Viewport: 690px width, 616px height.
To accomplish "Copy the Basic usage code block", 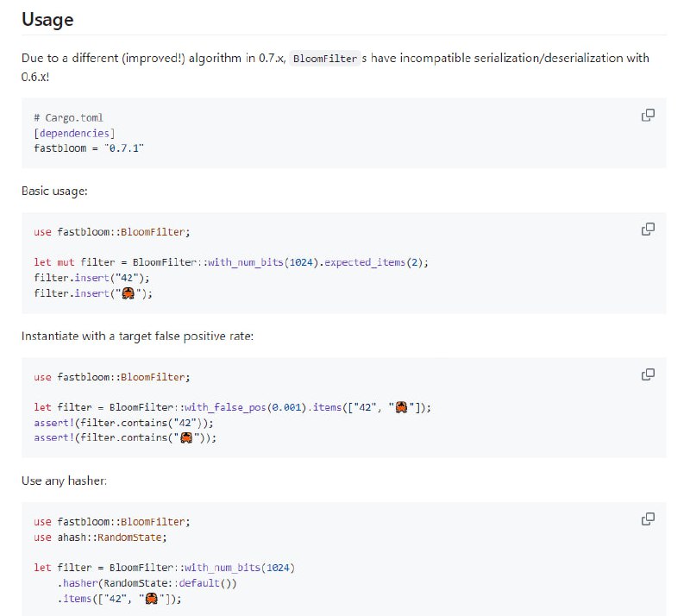I will 648,229.
